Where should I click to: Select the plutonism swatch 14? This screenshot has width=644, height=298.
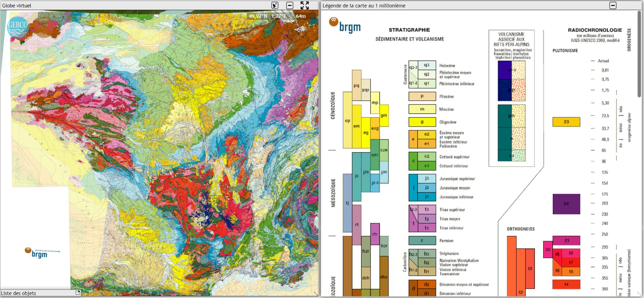[x=566, y=285]
